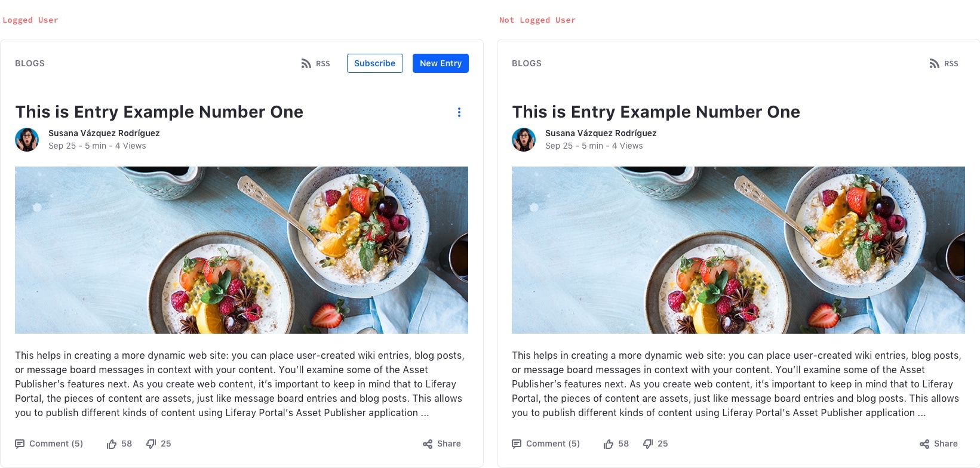Screen dimensions: 980x468
Task: Thumbs up the entry in not-logged panel
Action: pos(609,444)
